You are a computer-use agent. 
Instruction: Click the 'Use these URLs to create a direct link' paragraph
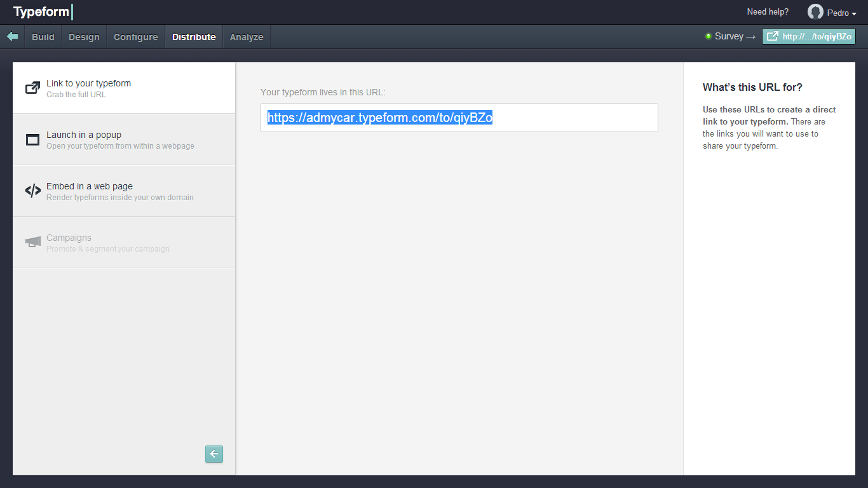(770, 128)
